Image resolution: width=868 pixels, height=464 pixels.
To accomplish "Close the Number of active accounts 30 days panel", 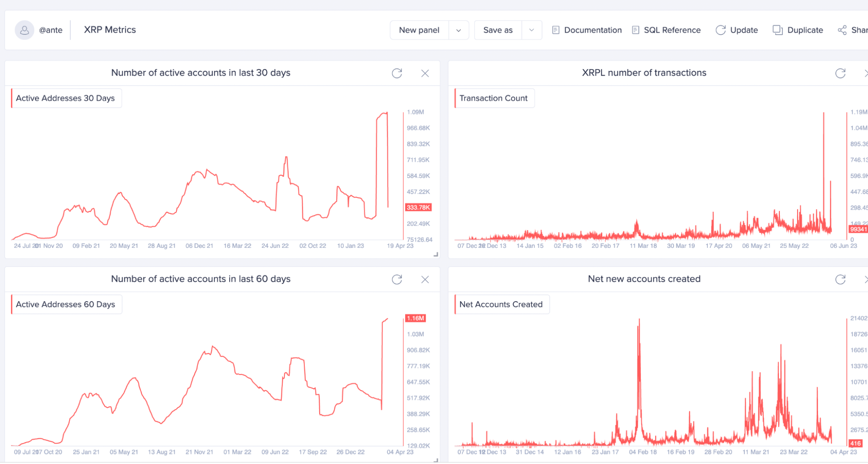I will [x=425, y=73].
